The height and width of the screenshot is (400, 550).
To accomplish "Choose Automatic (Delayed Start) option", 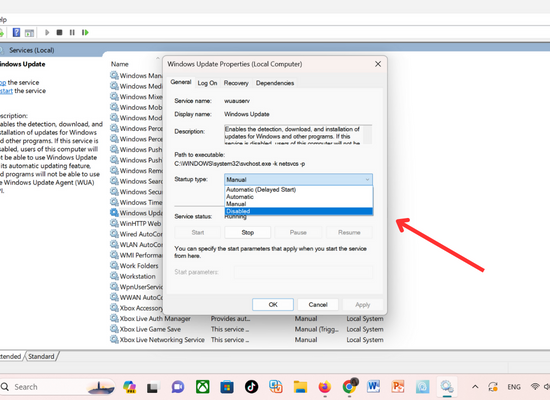I will click(x=299, y=190).
